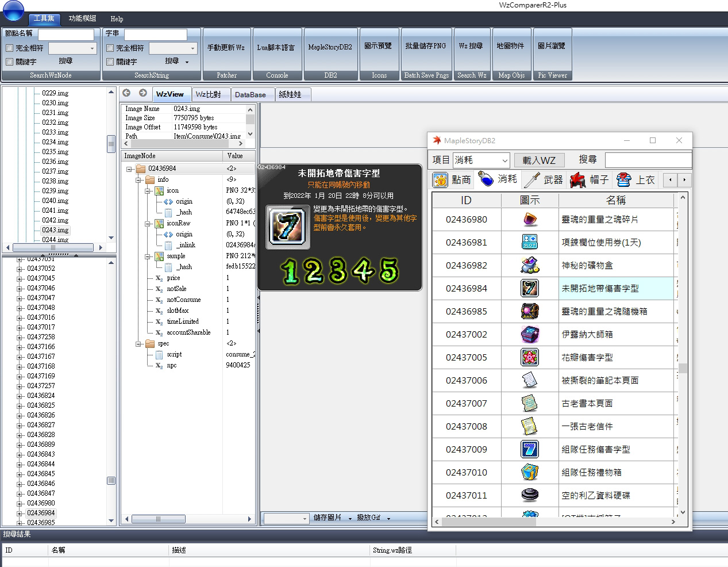The image size is (728, 567).
Task: Click hard disk icon in row 02437011
Action: [x=530, y=495]
